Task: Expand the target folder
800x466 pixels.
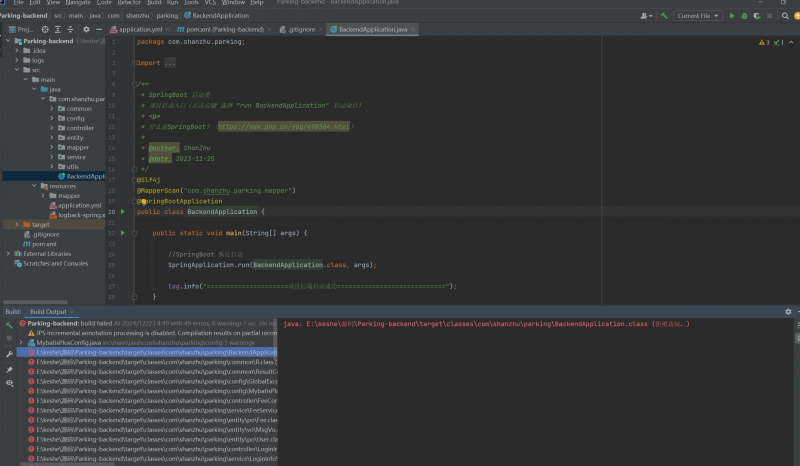Action: pos(17,225)
